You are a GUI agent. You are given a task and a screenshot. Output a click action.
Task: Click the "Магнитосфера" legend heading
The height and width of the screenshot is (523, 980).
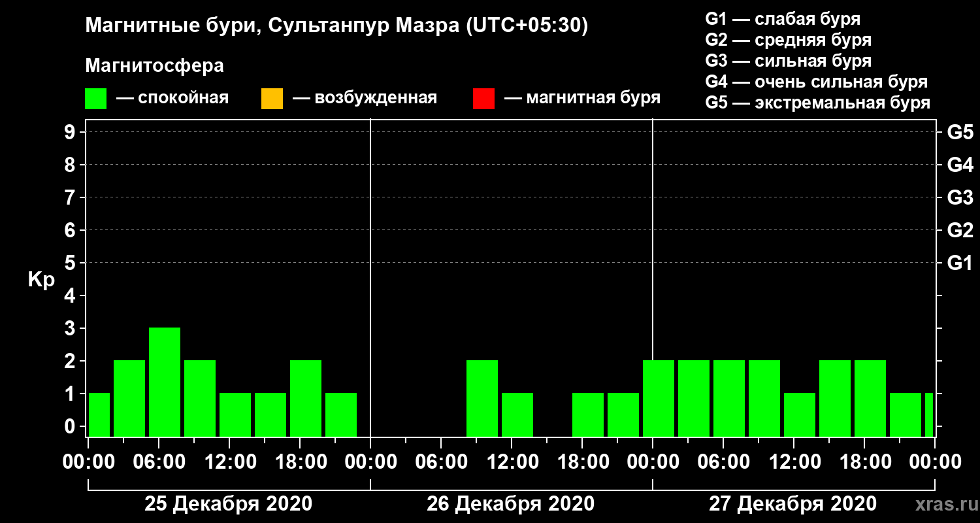[x=154, y=66]
